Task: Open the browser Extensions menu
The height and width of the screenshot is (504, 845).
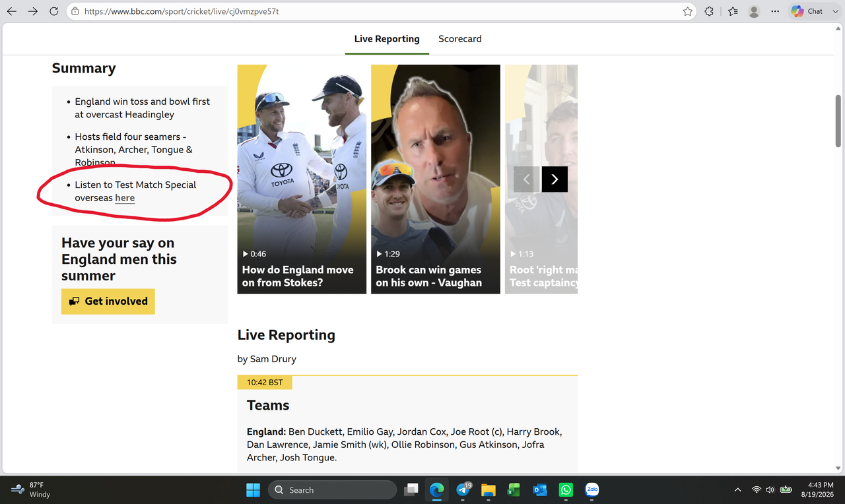Action: click(709, 11)
